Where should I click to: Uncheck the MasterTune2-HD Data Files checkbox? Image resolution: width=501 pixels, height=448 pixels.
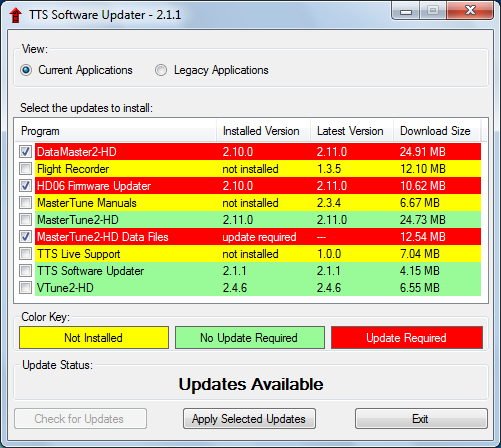pyautogui.click(x=25, y=237)
